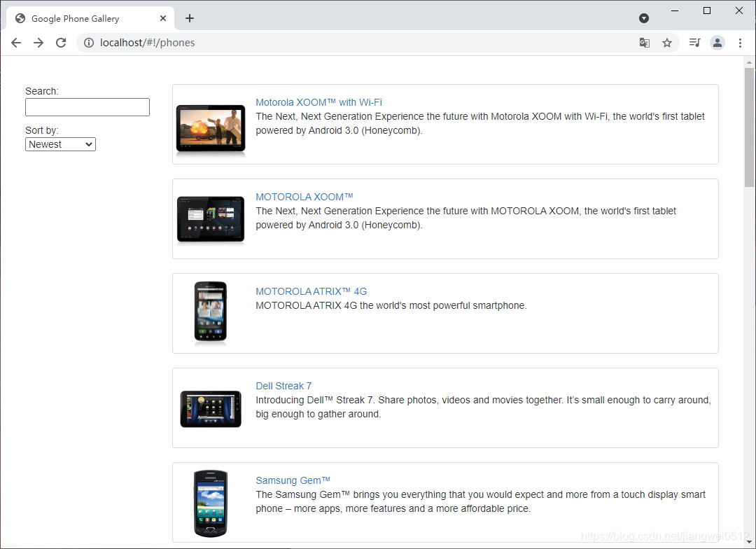Go back to the previous page
This screenshot has height=549, width=756.
pyautogui.click(x=16, y=43)
